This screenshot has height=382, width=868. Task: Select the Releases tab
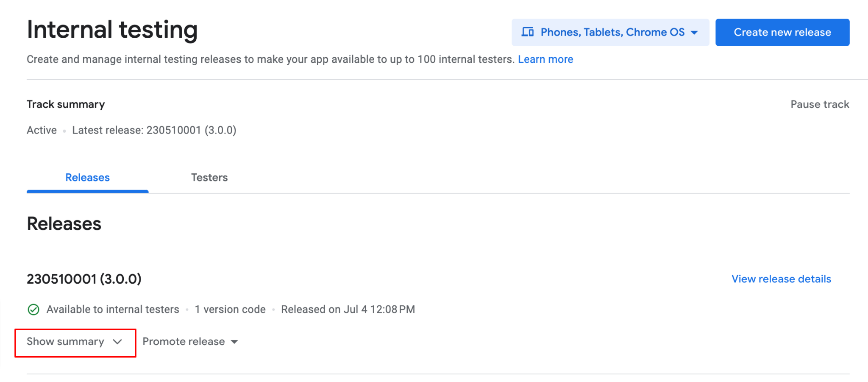pyautogui.click(x=87, y=178)
